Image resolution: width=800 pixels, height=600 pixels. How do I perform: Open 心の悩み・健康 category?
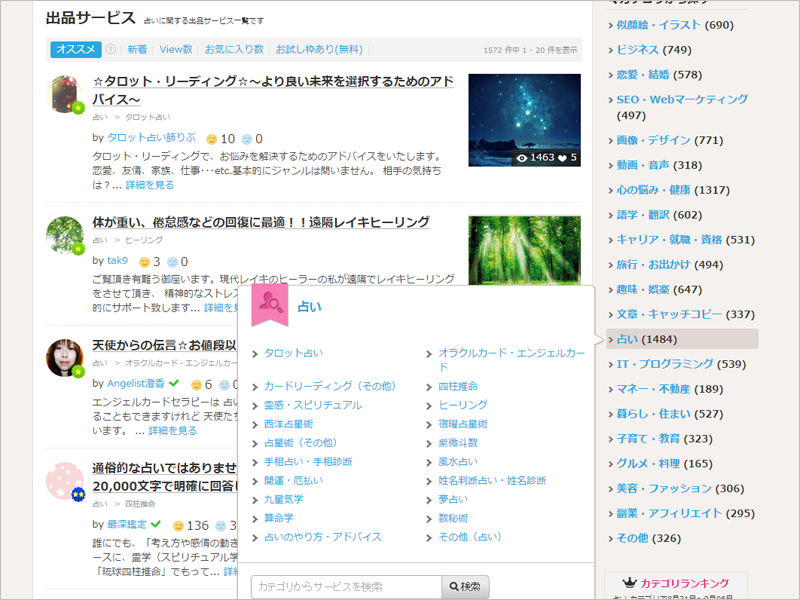pyautogui.click(x=654, y=190)
